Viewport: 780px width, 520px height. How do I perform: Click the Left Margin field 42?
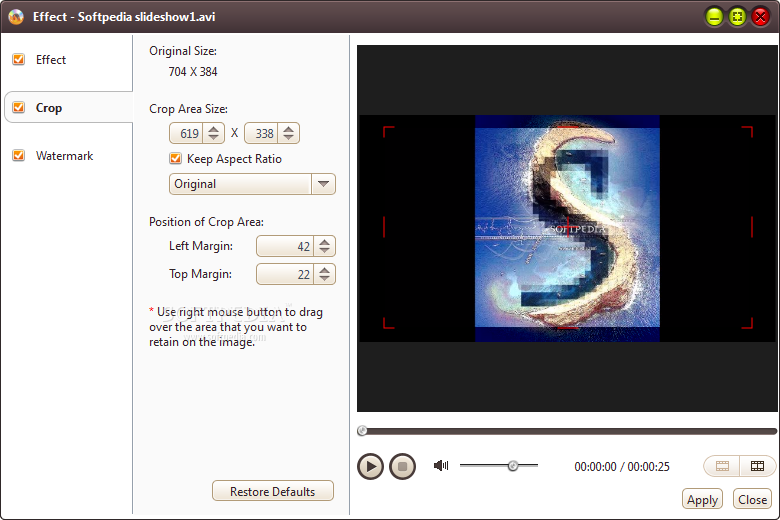point(285,246)
